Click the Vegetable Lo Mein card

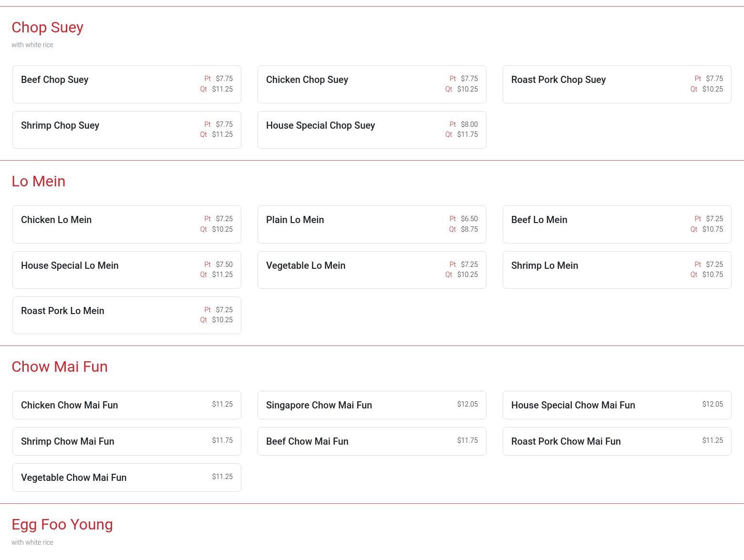click(372, 270)
